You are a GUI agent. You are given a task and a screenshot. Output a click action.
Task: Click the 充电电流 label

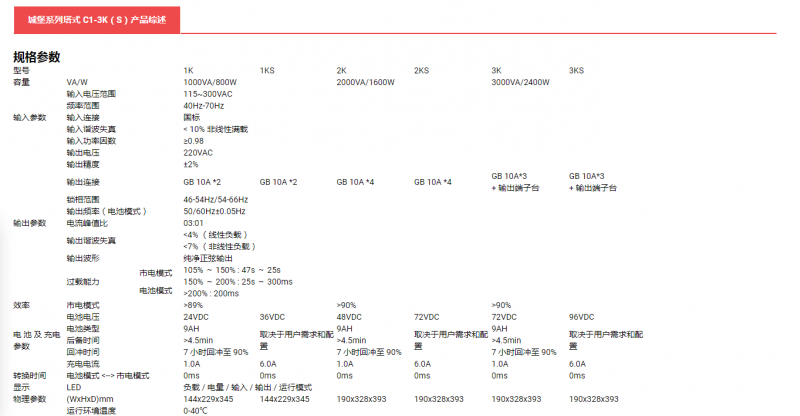(83, 364)
